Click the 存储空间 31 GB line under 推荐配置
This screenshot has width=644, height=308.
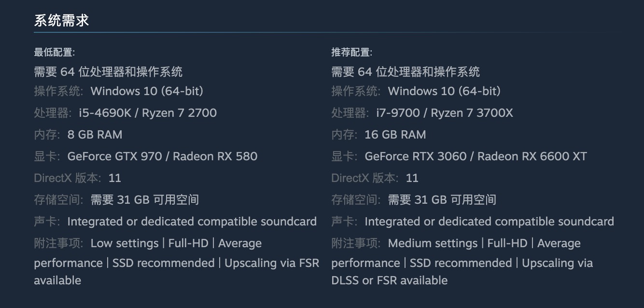414,200
